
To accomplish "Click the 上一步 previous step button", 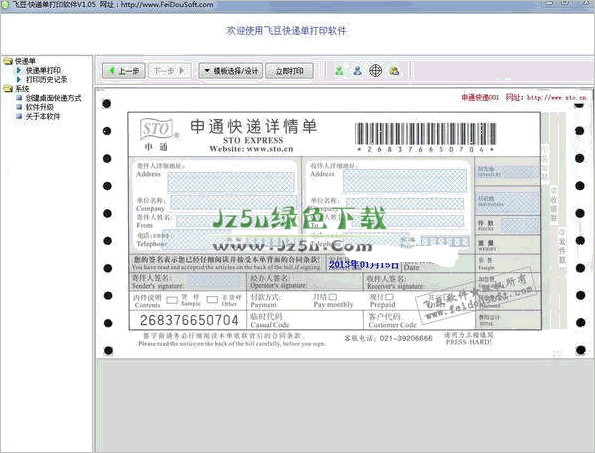I will [124, 71].
